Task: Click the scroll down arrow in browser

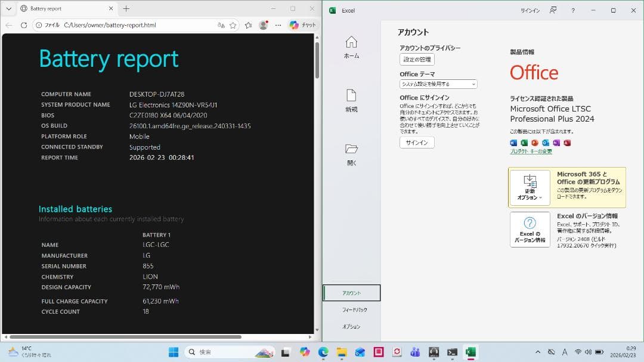Action: (x=317, y=330)
